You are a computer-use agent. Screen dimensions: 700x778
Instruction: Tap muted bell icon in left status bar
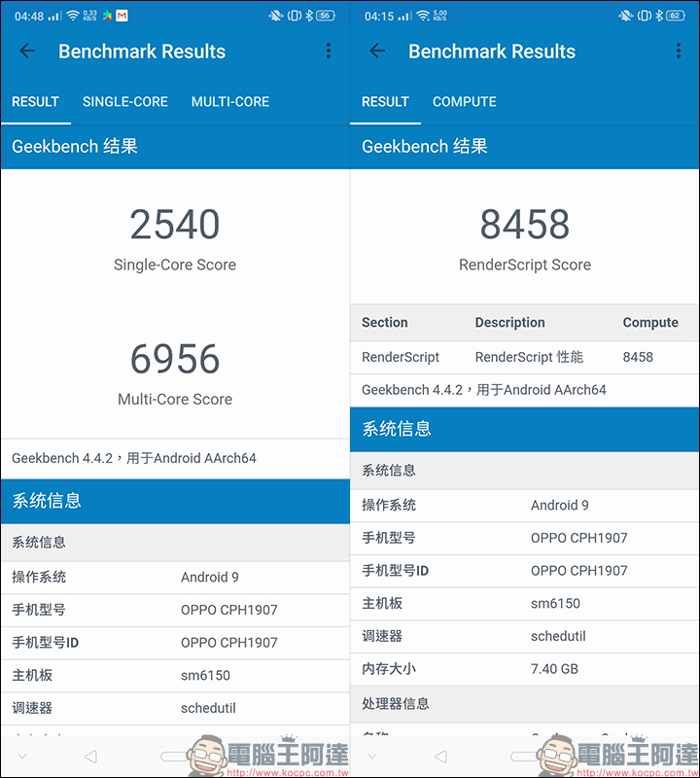tap(275, 16)
